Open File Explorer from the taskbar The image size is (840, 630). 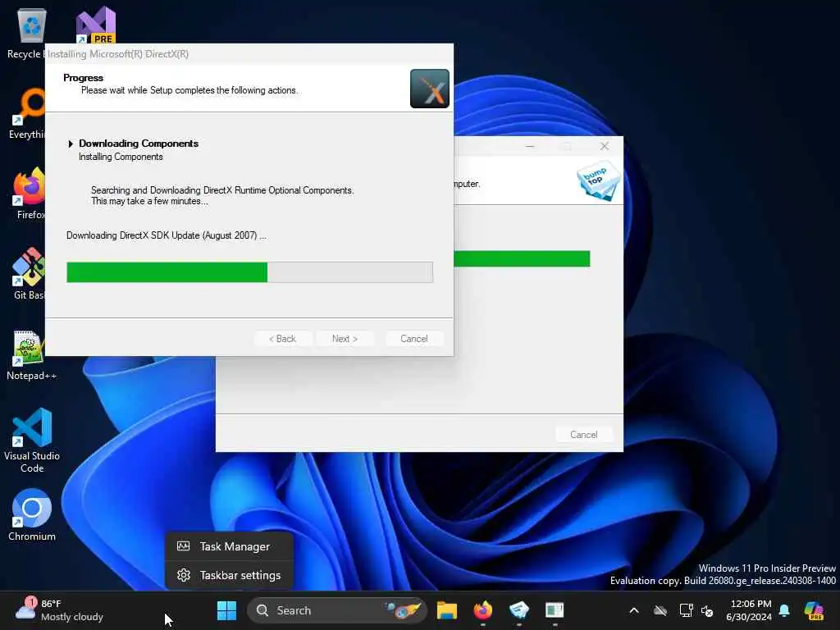point(447,610)
